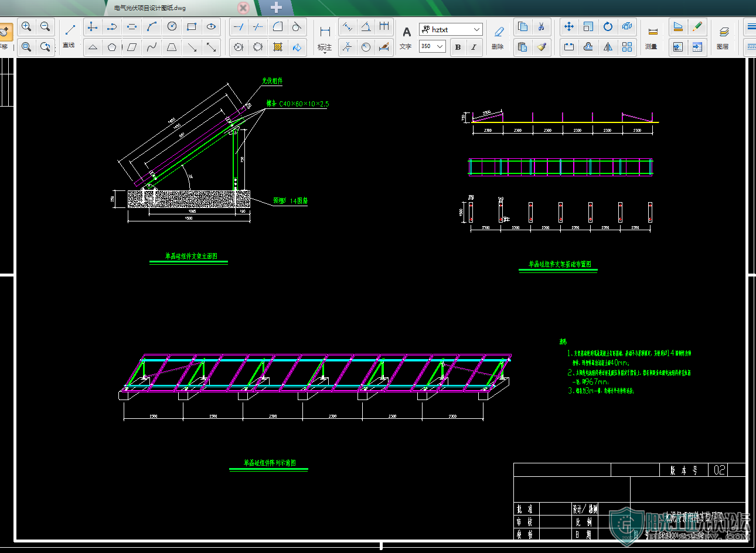Click the zoom previous magnifier icon
756x553 pixels.
(x=46, y=47)
